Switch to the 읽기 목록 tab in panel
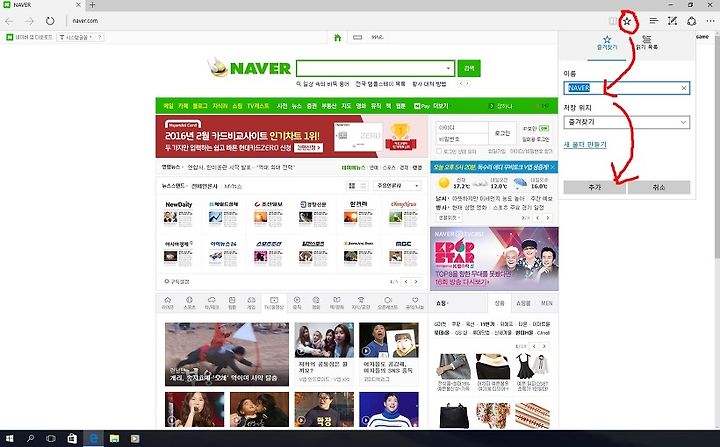 pos(647,43)
